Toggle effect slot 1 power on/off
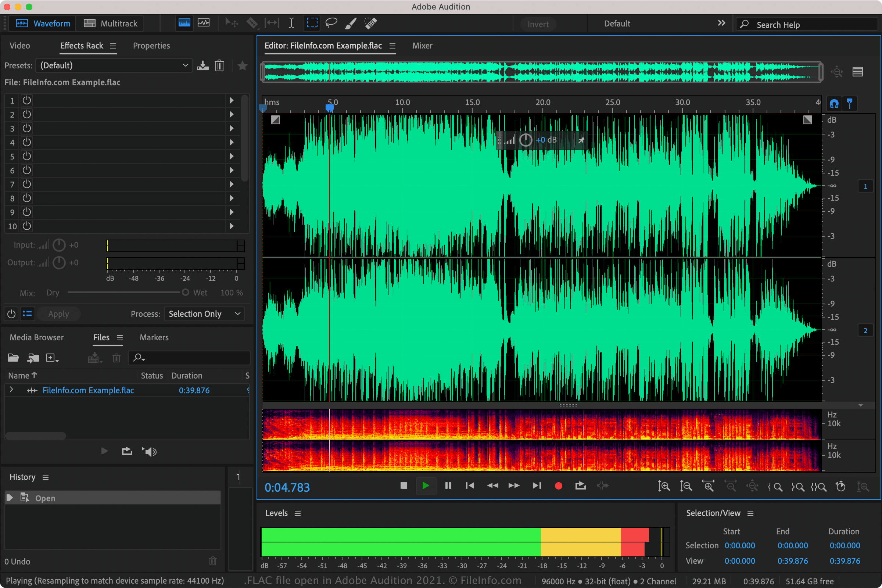The height and width of the screenshot is (588, 882). coord(26,100)
